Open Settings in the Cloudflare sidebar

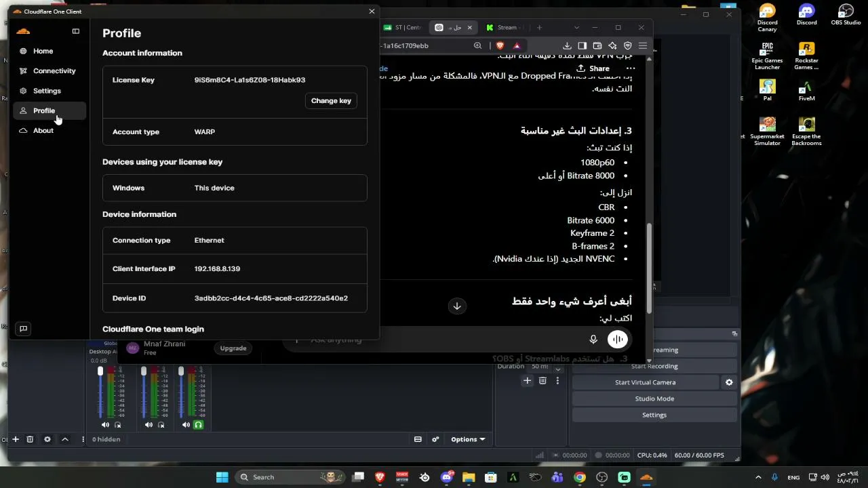click(50, 91)
